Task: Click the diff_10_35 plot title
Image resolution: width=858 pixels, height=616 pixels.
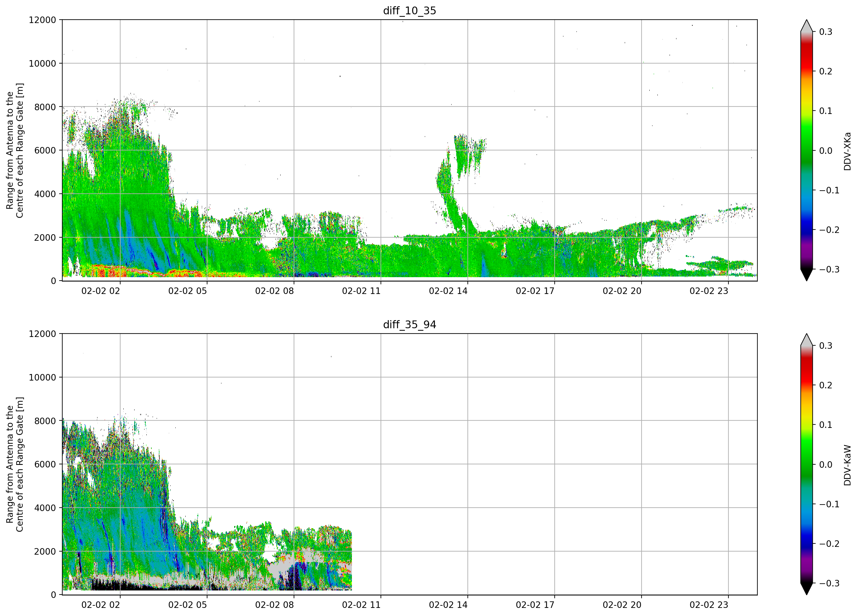Action: (x=409, y=11)
